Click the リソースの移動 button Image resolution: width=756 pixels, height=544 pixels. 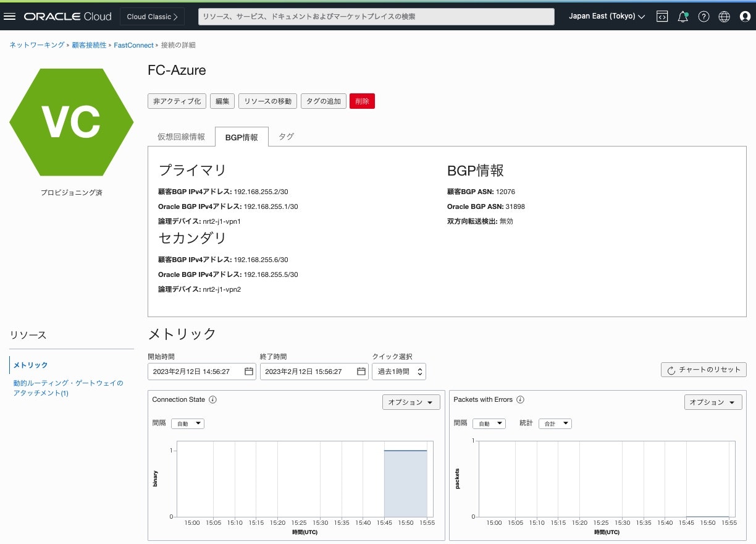click(x=268, y=101)
